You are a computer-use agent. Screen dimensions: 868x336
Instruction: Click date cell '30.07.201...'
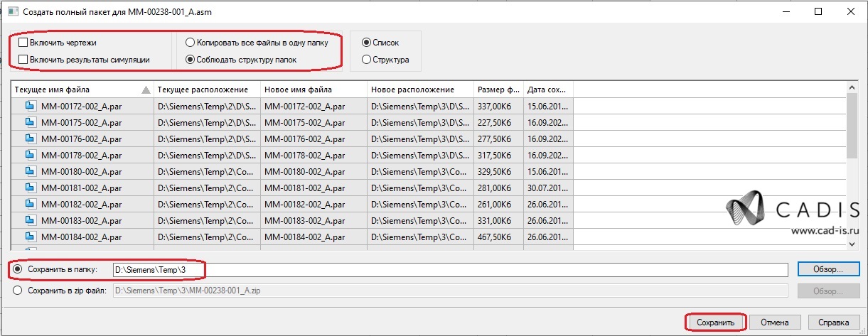pos(548,188)
